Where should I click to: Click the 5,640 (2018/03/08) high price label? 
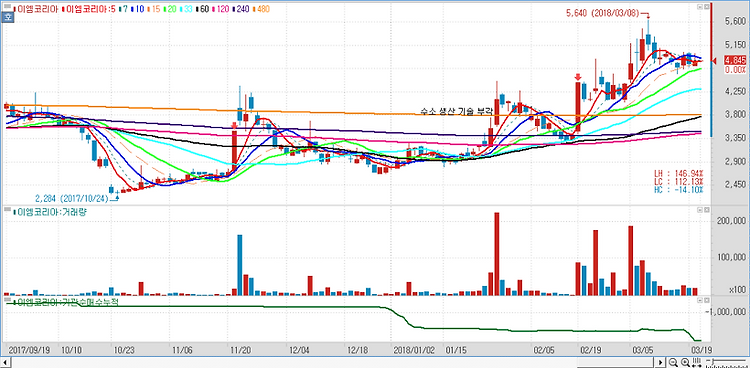tap(602, 14)
